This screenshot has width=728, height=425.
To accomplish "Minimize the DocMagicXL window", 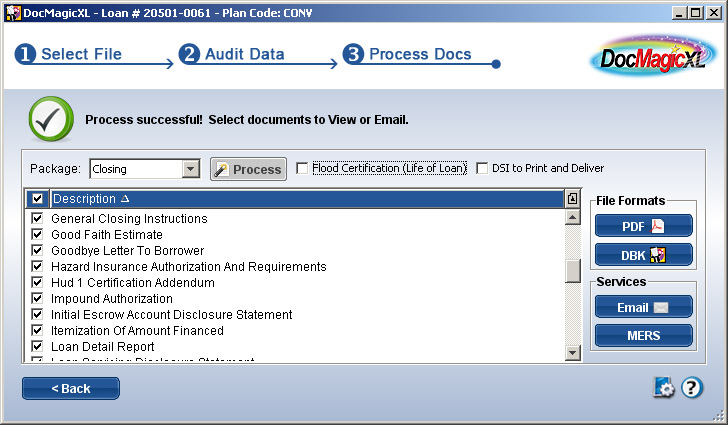I will 679,13.
